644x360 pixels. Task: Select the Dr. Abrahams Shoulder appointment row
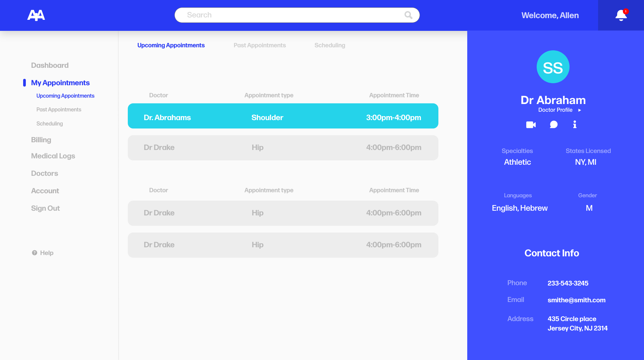(283, 116)
